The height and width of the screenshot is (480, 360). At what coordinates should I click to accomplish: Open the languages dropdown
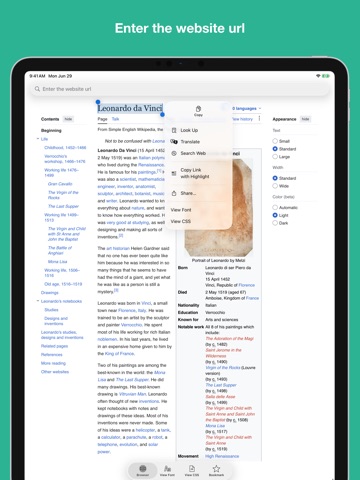(247, 108)
